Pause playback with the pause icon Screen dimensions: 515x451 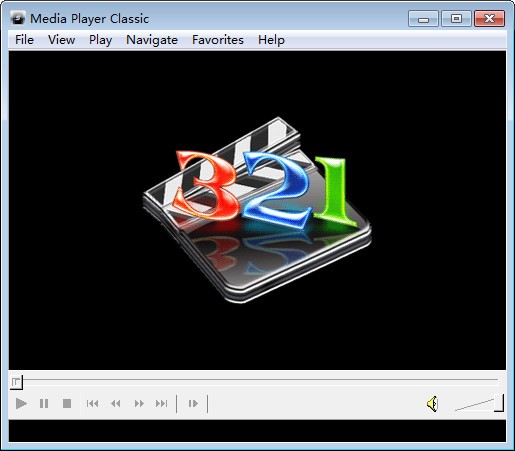click(x=44, y=404)
